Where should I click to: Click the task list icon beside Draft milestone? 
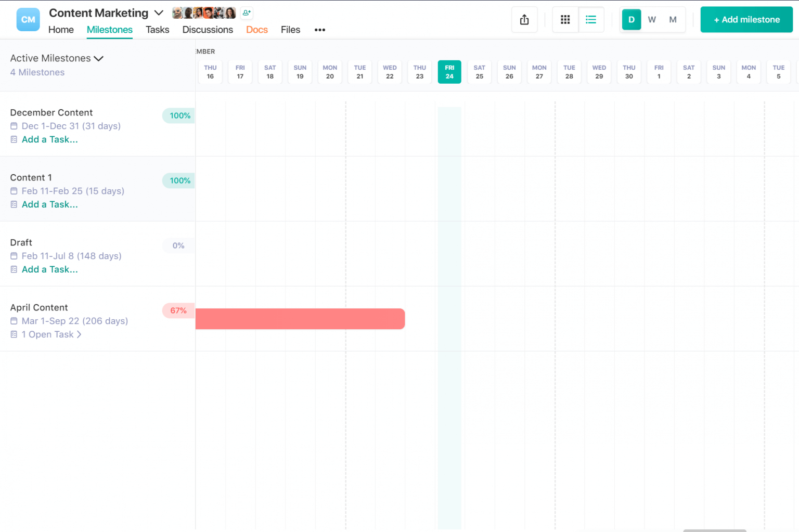[x=14, y=269]
